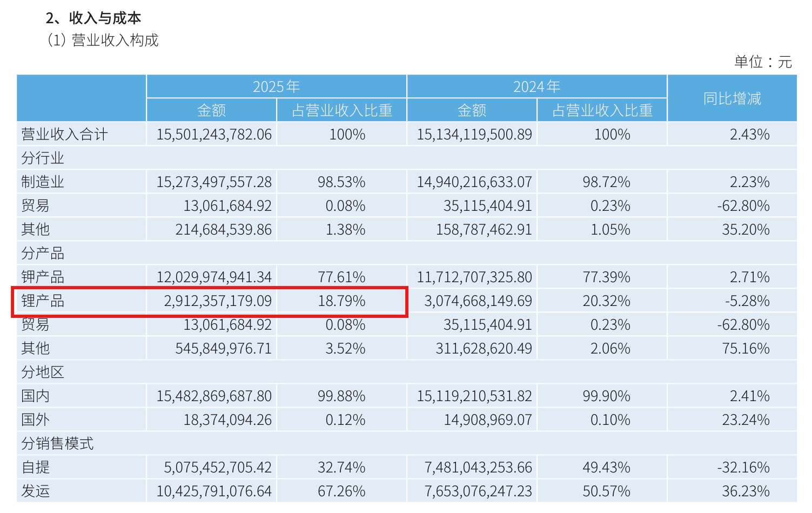
Task: Click the 自提 row label
Action: [x=36, y=467]
